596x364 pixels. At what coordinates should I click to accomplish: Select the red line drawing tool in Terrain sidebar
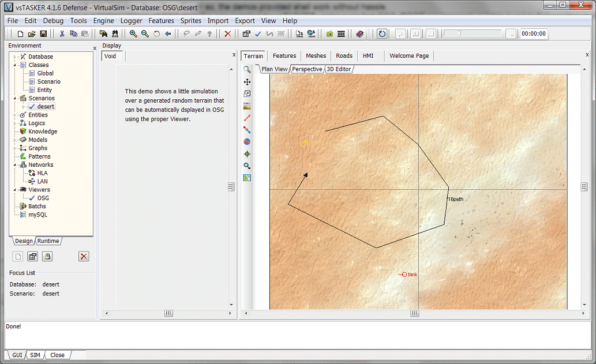pyautogui.click(x=247, y=118)
